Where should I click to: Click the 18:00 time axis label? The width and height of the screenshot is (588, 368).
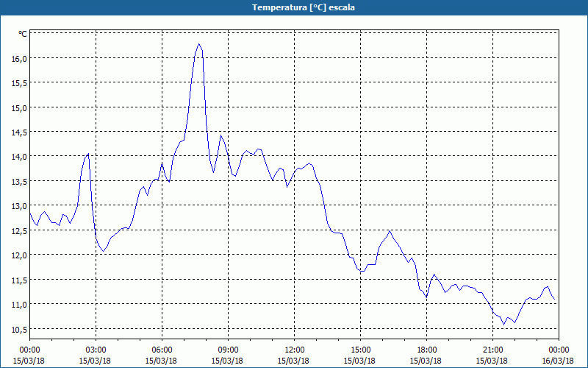pos(427,350)
